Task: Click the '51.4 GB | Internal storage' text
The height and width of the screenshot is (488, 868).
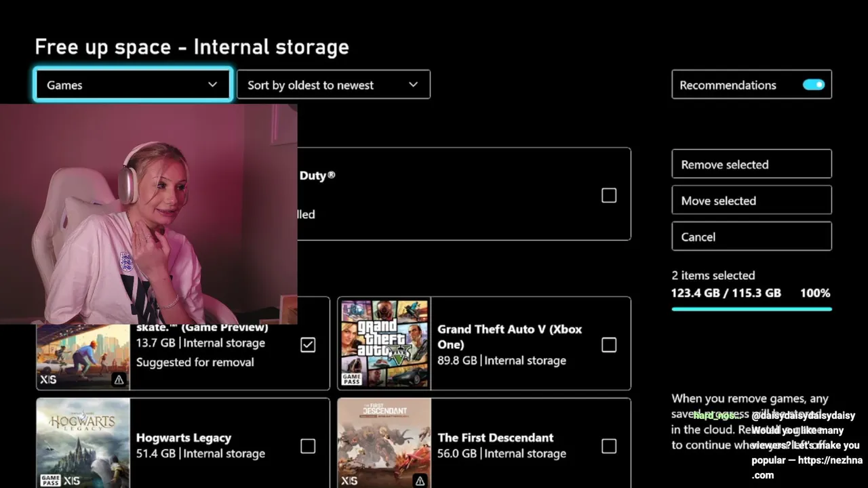Action: (200, 453)
